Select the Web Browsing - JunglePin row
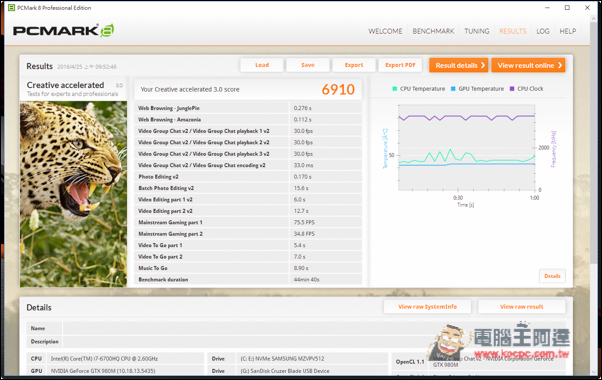This screenshot has width=602, height=380. click(x=248, y=108)
